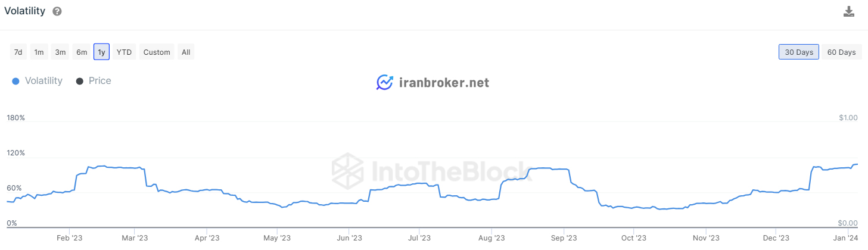The height and width of the screenshot is (250, 868).
Task: Show All available history
Action: pos(186,52)
